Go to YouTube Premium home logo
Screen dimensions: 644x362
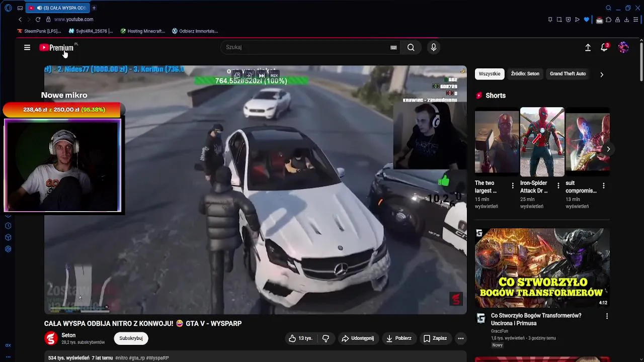point(57,48)
